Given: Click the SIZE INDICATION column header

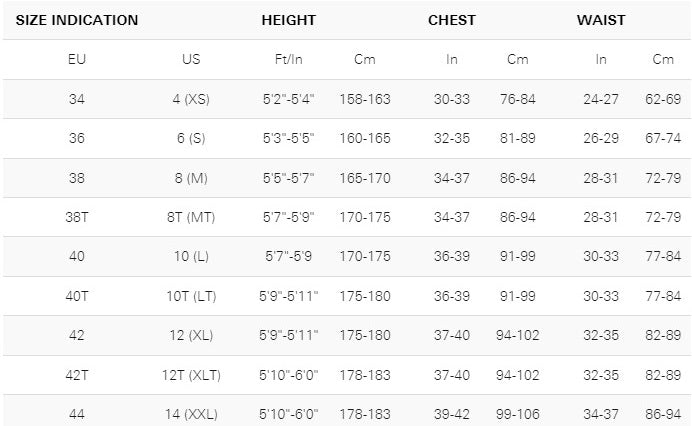Looking at the screenshot, I should pos(77,20).
